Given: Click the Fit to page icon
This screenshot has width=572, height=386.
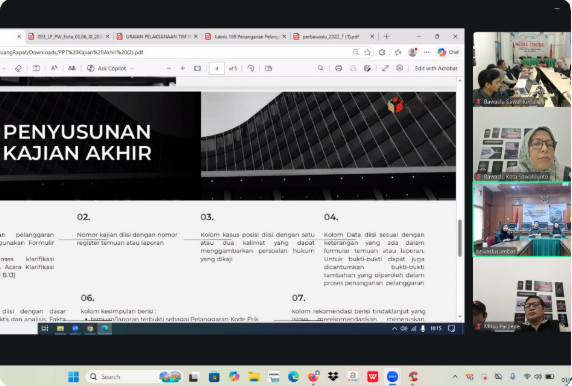Looking at the screenshot, I should (x=197, y=68).
